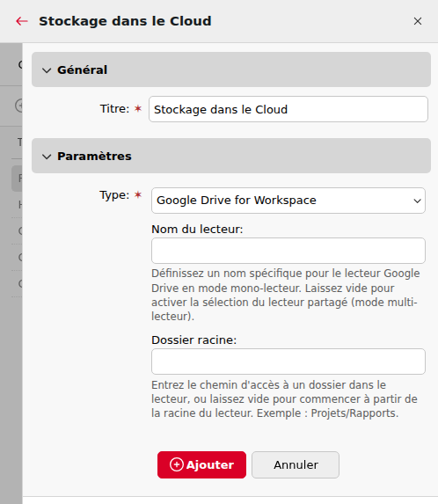Image resolution: width=438 pixels, height=504 pixels.
Task: Focus the Dossier racine field
Action: point(288,362)
